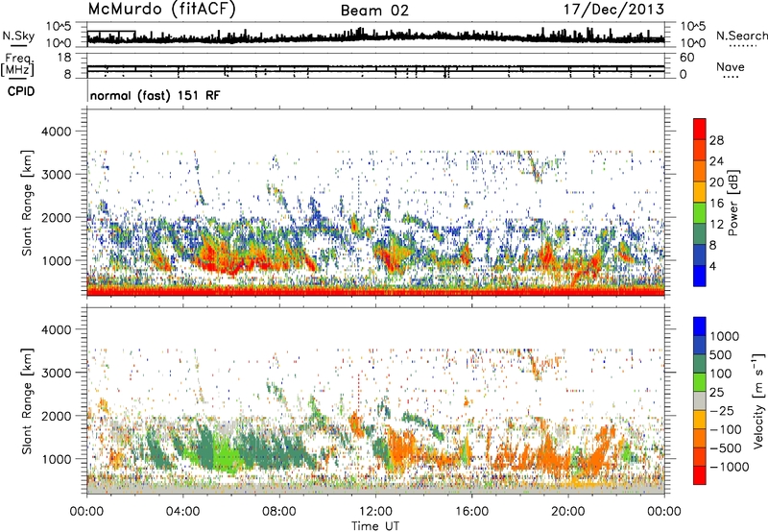Click the 'normal (fast) 151 RF' text
This screenshot has height=532, width=768.
pos(156,95)
